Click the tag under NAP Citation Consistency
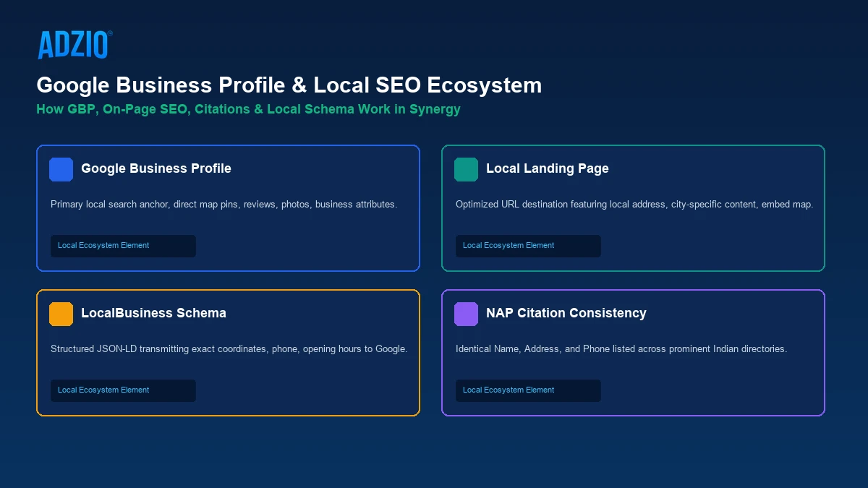This screenshot has width=868, height=488. coord(528,390)
